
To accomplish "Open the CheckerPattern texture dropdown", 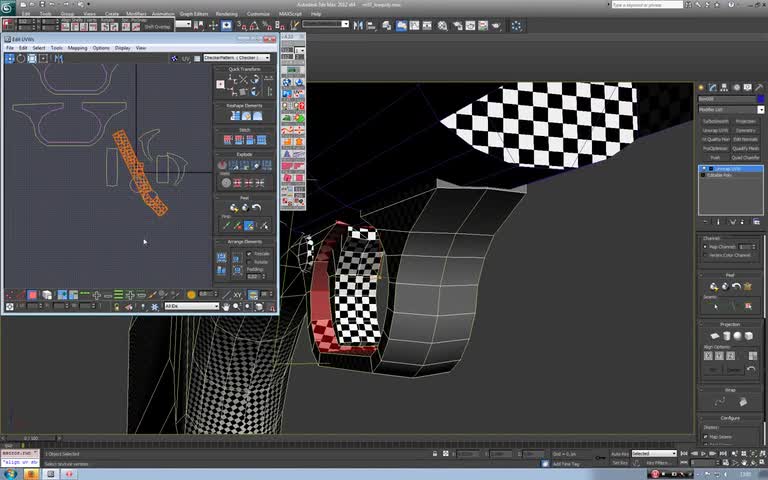I will pyautogui.click(x=237, y=58).
